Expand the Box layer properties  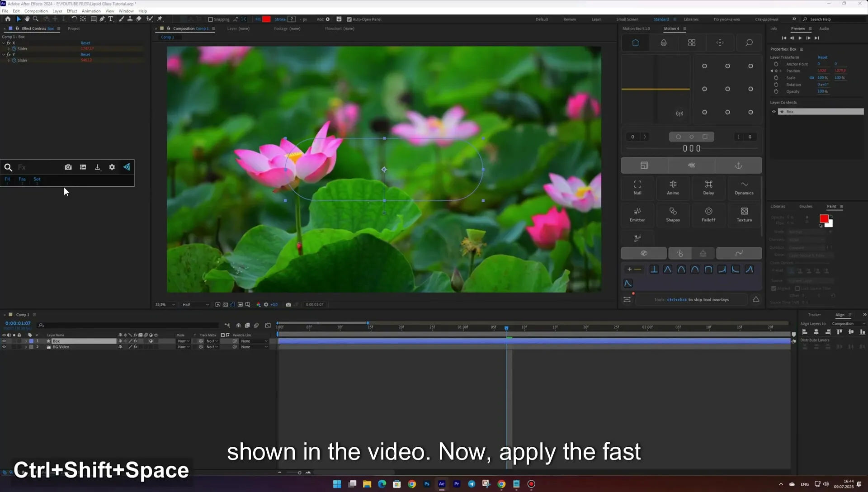point(26,341)
